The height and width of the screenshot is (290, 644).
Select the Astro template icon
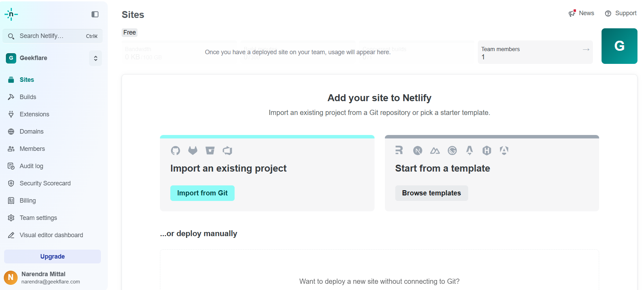point(469,151)
